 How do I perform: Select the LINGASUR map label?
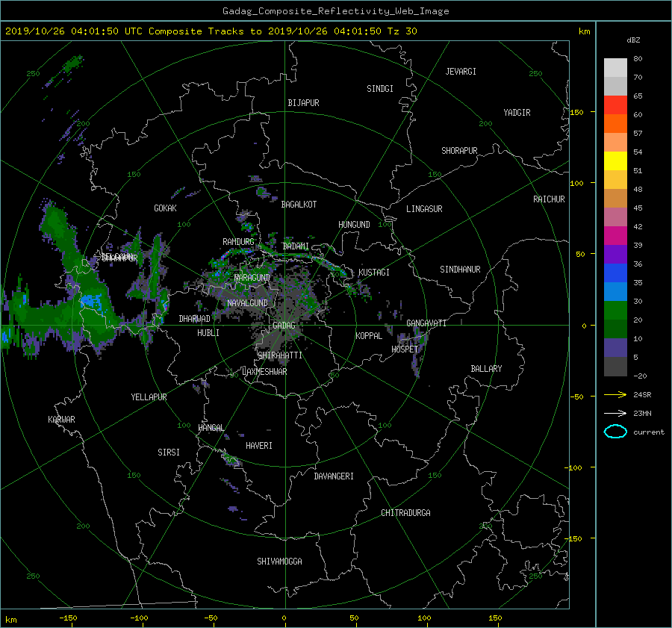pyautogui.click(x=424, y=209)
